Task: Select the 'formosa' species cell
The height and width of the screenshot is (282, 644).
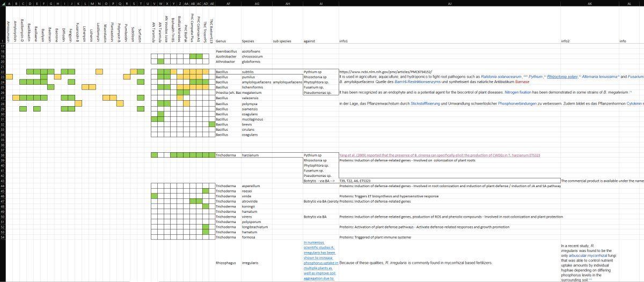Action: coord(257,237)
